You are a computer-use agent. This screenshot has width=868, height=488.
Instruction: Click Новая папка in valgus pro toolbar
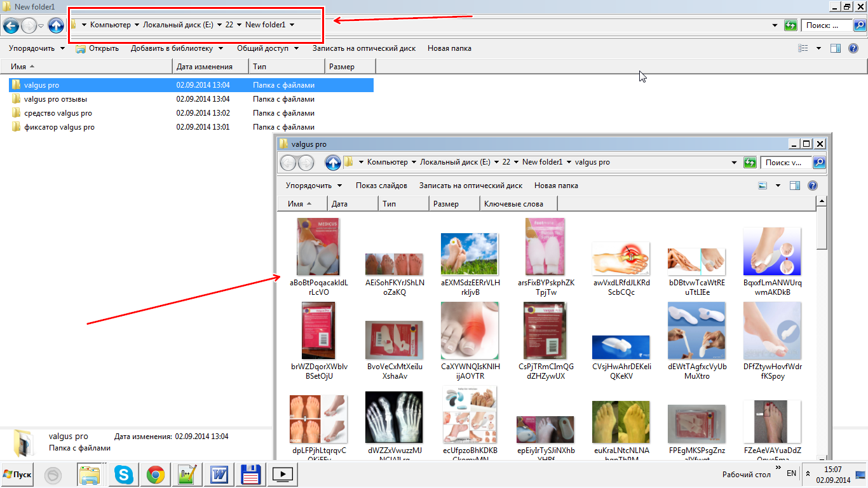coord(556,186)
